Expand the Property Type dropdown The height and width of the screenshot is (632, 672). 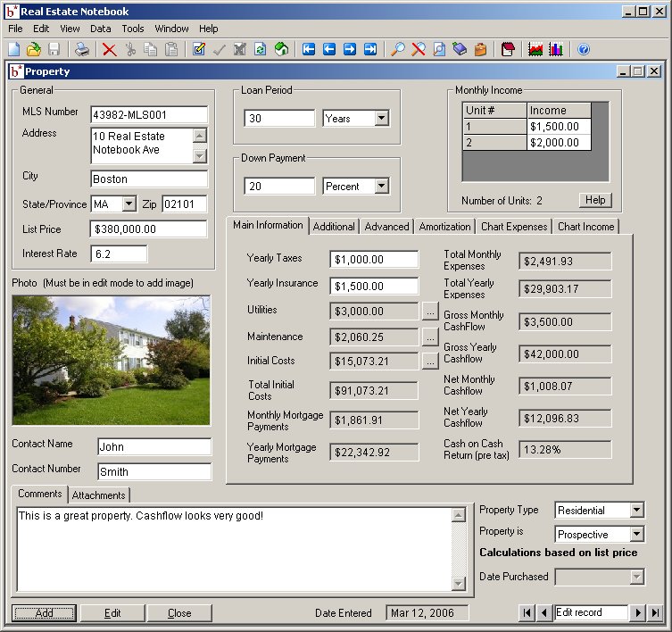coord(636,511)
